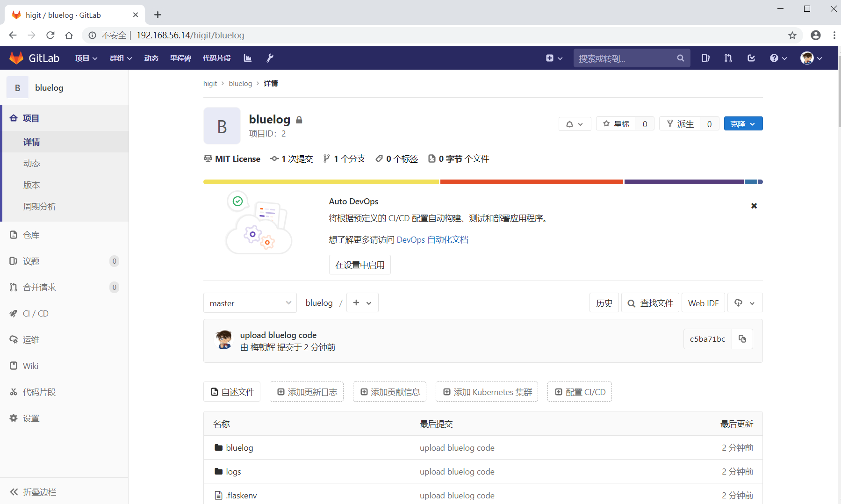The height and width of the screenshot is (504, 841).
Task: Open merge requests icon in top navbar
Action: click(x=728, y=58)
